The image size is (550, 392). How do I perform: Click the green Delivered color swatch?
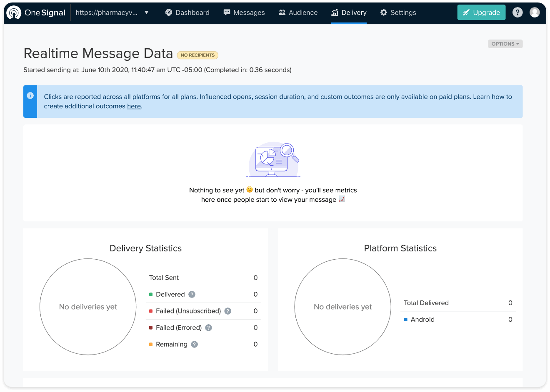151,295
